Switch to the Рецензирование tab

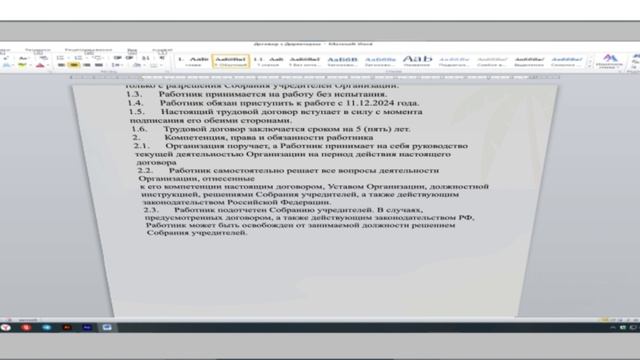point(88,50)
